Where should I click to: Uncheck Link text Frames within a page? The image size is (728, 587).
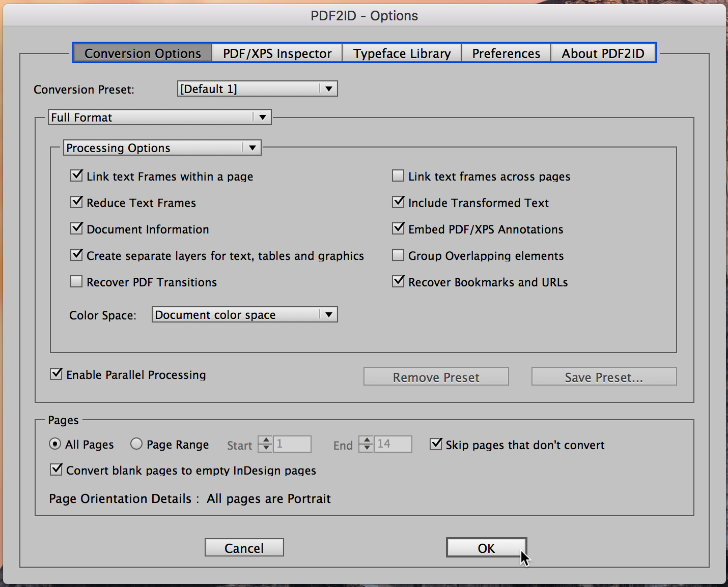pyautogui.click(x=76, y=175)
